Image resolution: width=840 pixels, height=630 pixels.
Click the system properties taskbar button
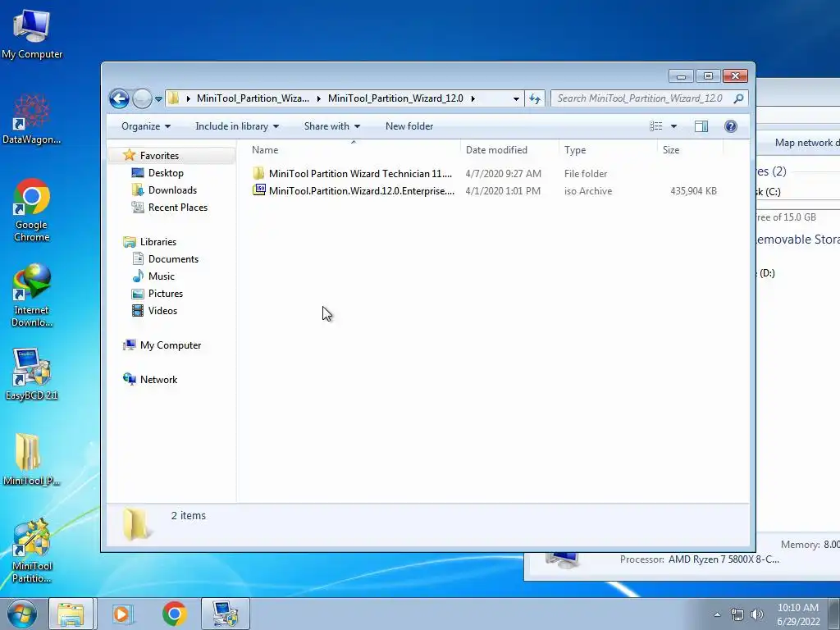(x=225, y=614)
